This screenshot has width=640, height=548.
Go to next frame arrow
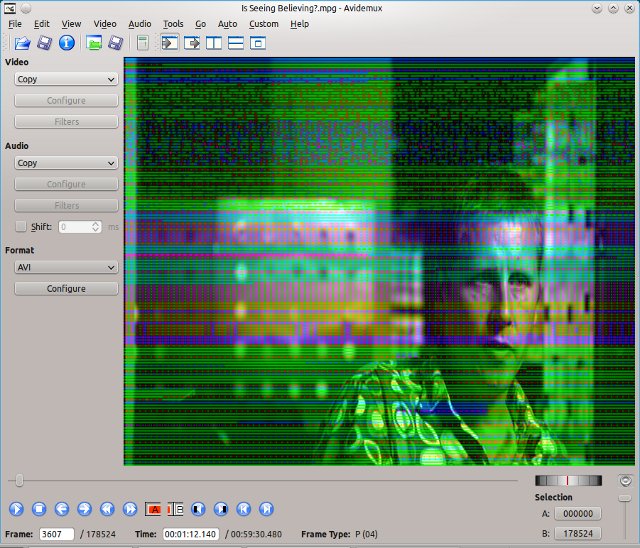84,508
